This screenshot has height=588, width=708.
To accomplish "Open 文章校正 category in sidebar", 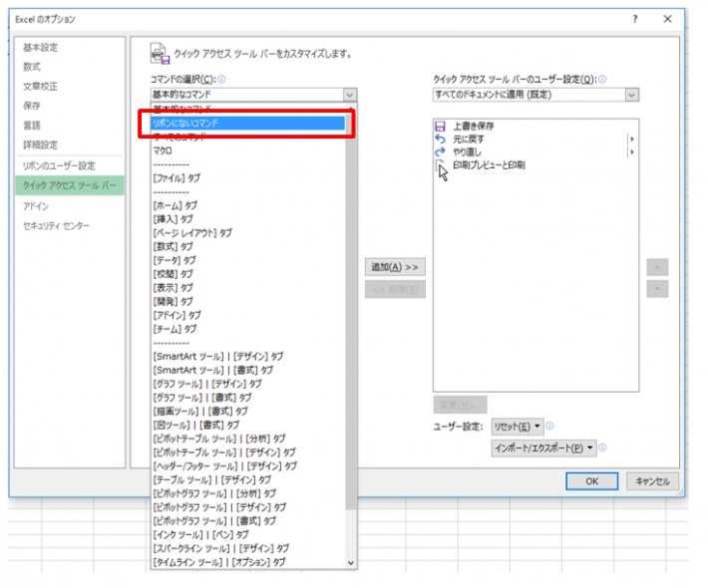I will (40, 86).
